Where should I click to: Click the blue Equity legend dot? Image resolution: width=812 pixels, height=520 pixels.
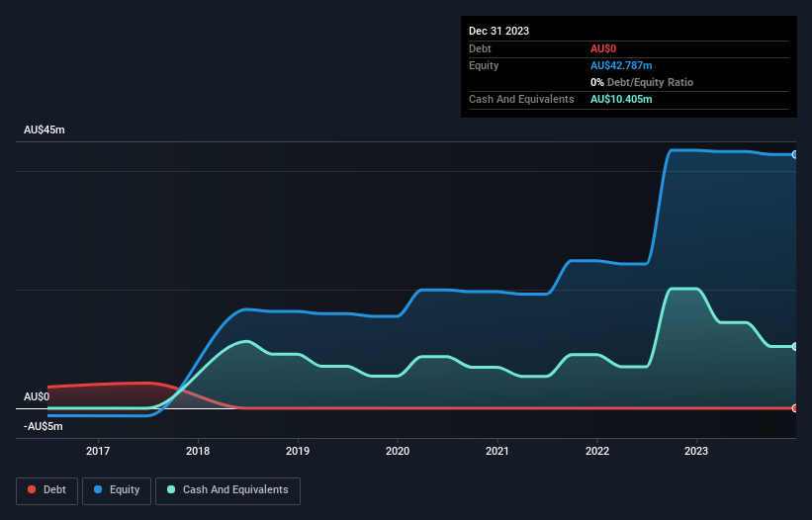click(x=98, y=489)
